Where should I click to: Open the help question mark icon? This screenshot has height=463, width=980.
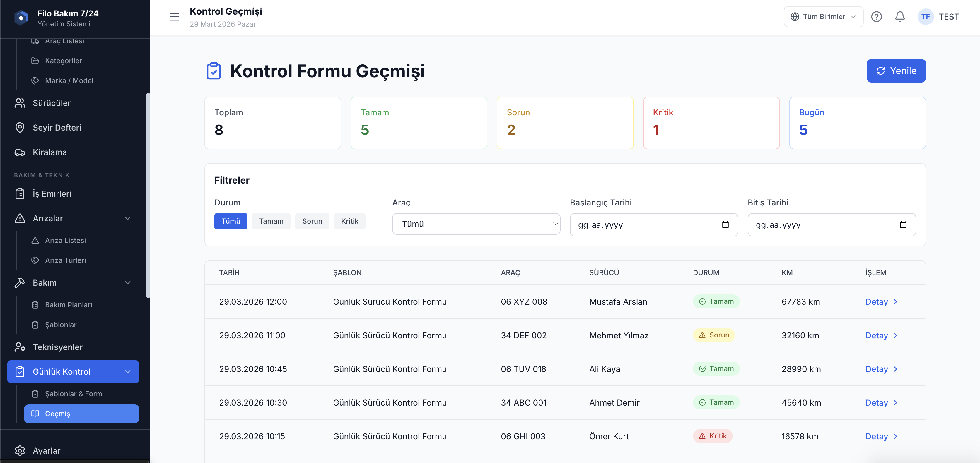[877, 16]
